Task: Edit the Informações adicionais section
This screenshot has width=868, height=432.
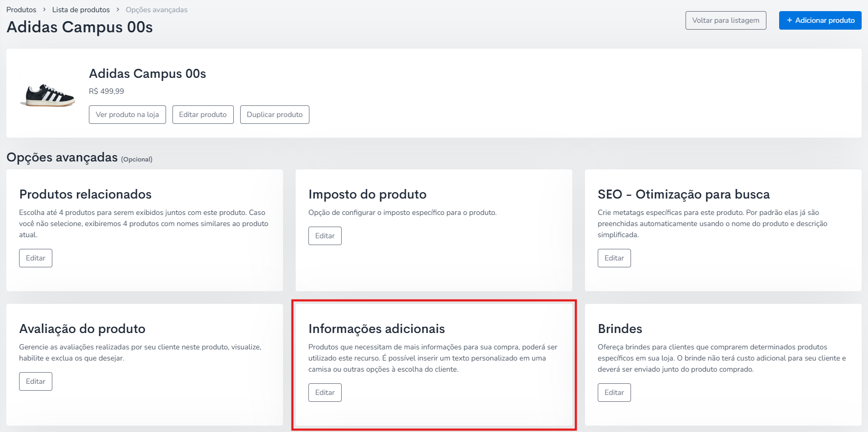Action: (325, 392)
